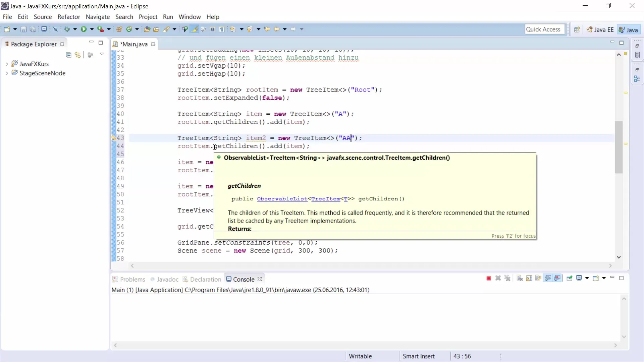The image size is (644, 362).
Task: Click the New file wizard icon
Action: pyautogui.click(x=7, y=29)
